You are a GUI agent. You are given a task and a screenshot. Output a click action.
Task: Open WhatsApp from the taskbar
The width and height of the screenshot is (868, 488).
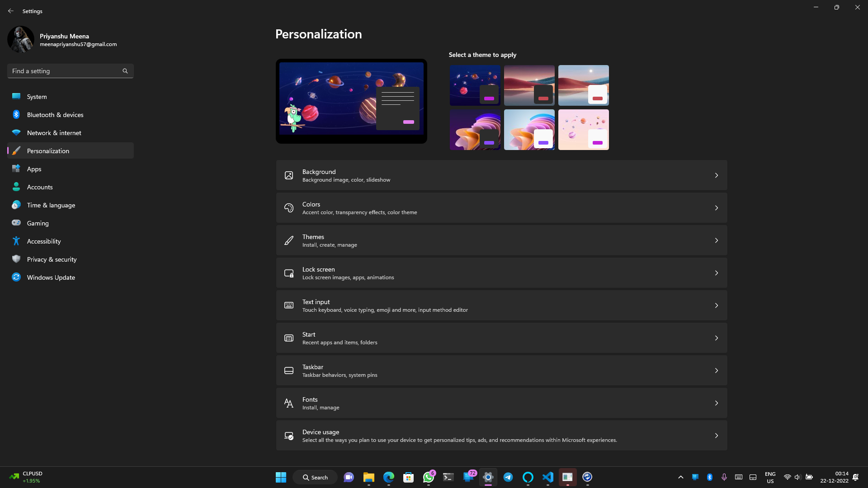click(x=428, y=477)
